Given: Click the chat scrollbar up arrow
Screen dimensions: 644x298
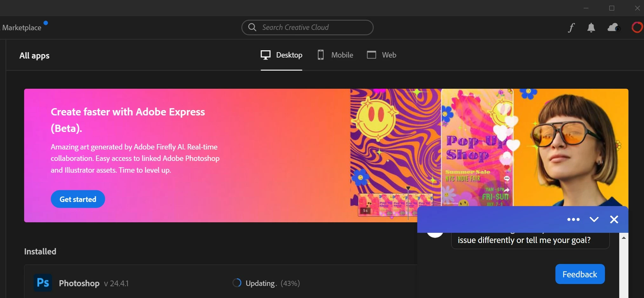Looking at the screenshot, I should pyautogui.click(x=624, y=238).
